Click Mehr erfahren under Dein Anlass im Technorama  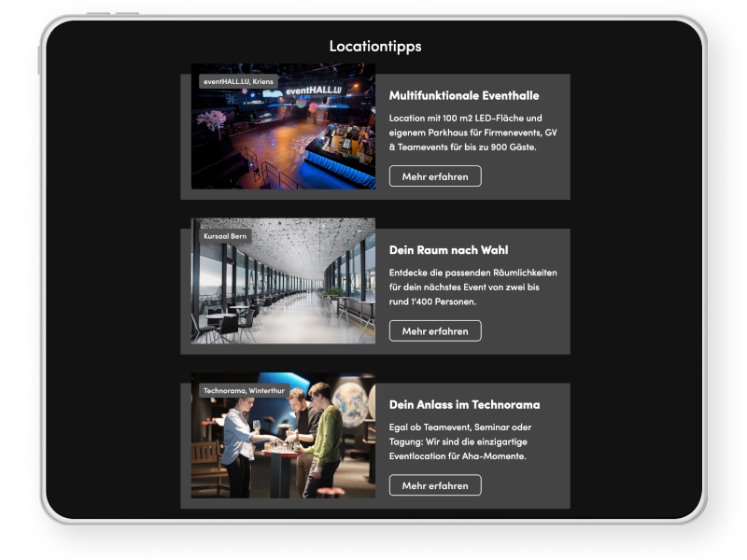coord(435,485)
